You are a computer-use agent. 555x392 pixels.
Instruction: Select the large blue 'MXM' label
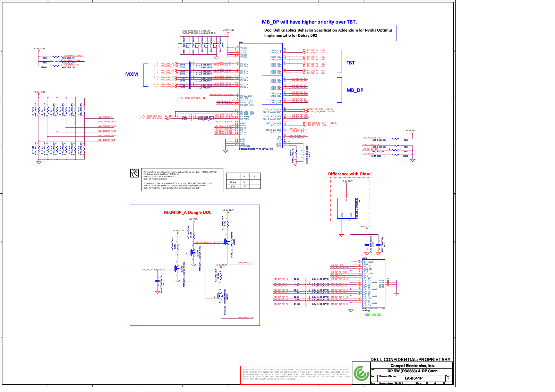[x=131, y=74]
